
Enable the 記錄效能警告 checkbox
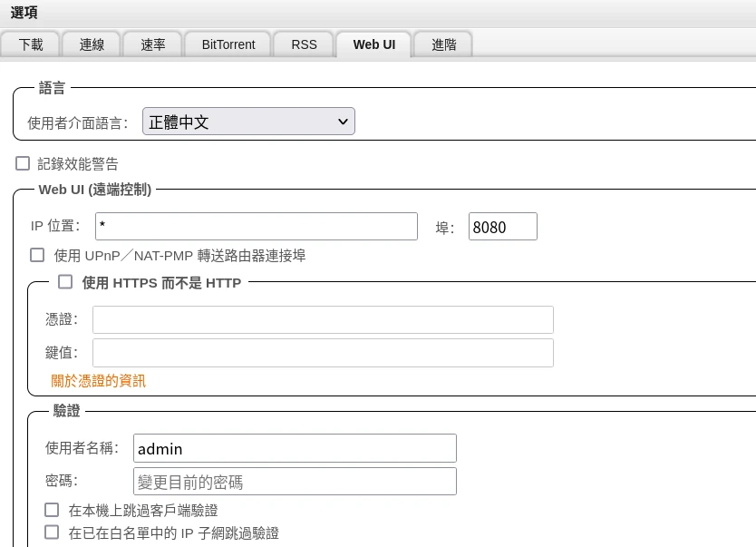(x=23, y=163)
